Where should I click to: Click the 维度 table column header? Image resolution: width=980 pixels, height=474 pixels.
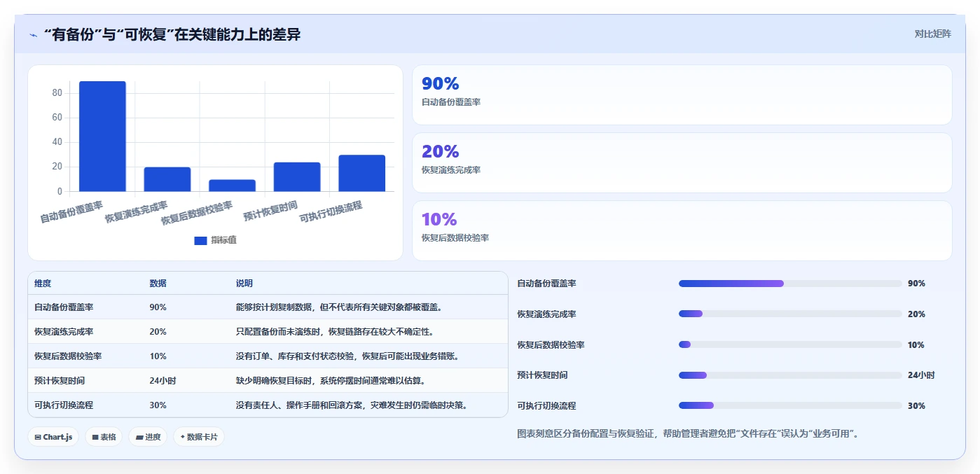pyautogui.click(x=43, y=284)
